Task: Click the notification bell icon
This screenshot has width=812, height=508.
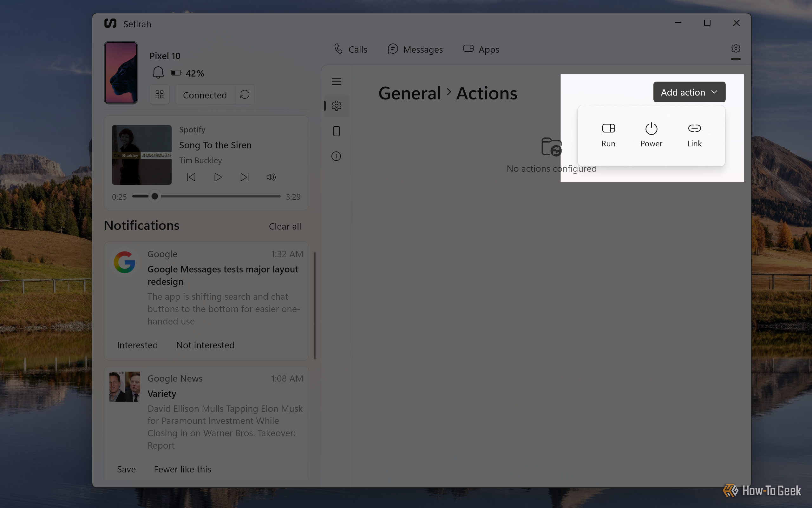Action: [x=158, y=73]
